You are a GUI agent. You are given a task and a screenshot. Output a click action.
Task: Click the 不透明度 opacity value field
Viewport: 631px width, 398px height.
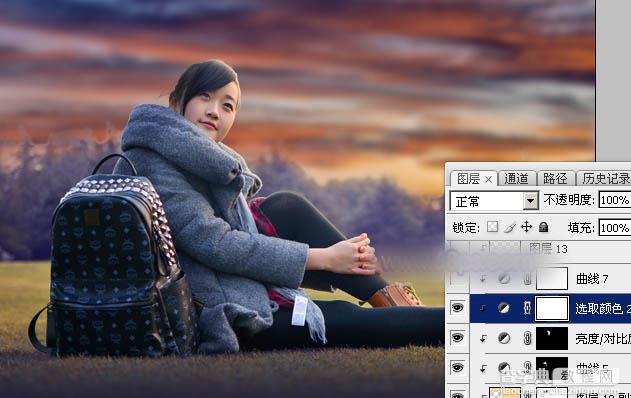click(615, 200)
